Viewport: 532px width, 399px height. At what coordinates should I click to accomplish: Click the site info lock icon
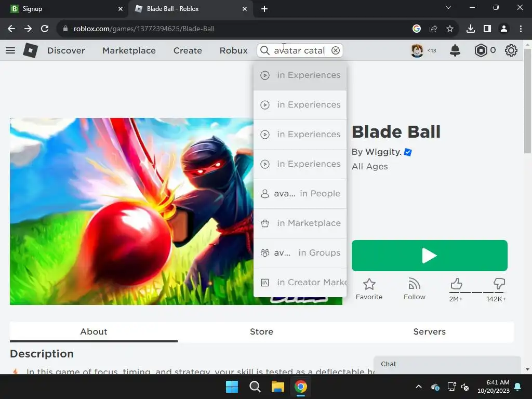pos(65,29)
